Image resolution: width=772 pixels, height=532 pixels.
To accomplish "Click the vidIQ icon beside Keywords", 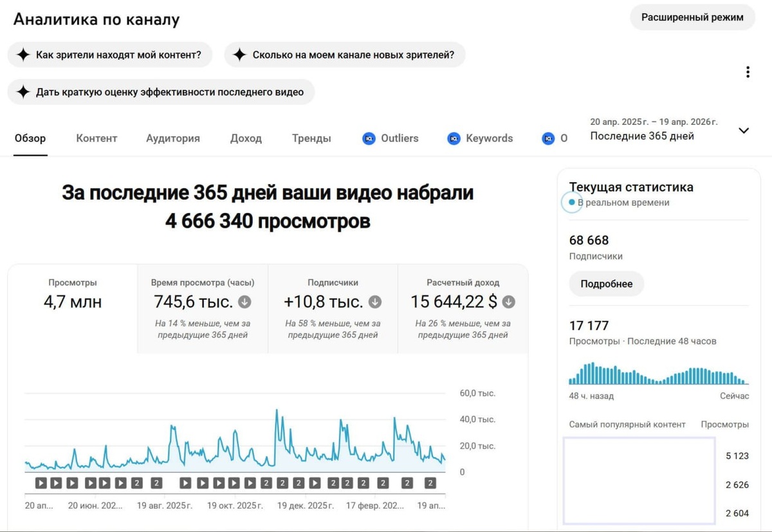I will tap(454, 138).
